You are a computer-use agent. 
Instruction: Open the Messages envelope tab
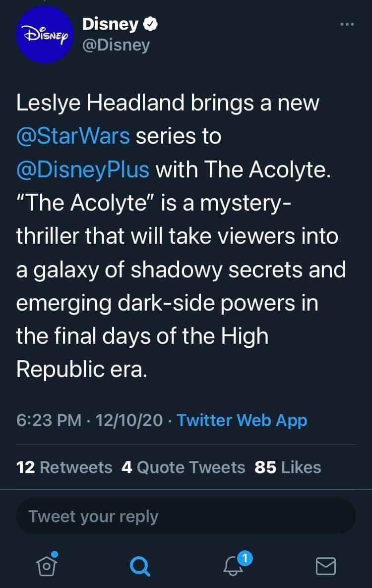click(326, 565)
